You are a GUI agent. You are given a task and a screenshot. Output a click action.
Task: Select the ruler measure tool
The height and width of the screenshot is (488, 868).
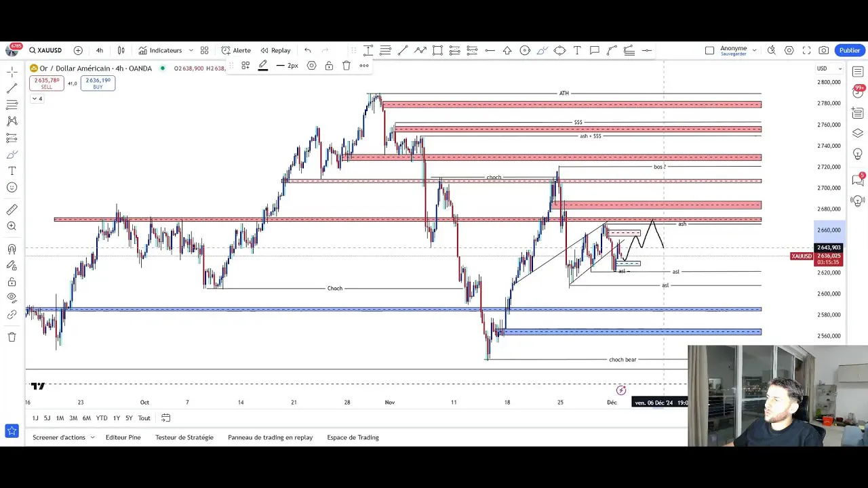pos(12,209)
